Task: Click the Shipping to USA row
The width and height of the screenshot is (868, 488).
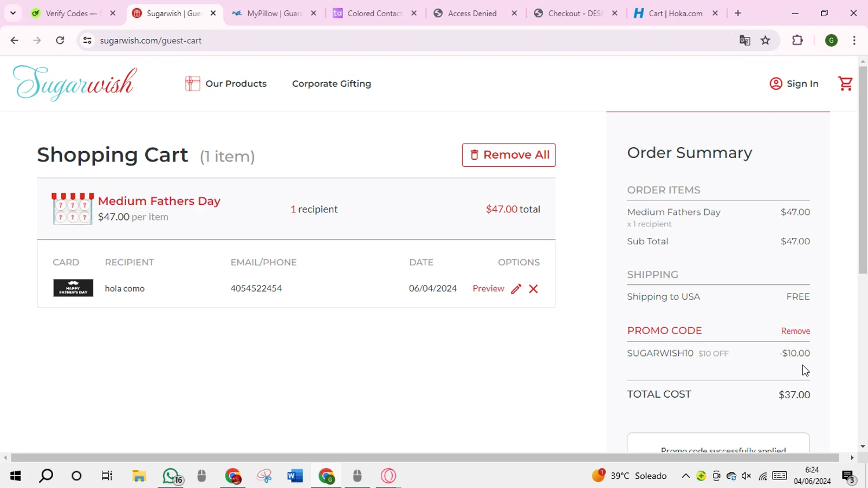Action: click(x=719, y=296)
